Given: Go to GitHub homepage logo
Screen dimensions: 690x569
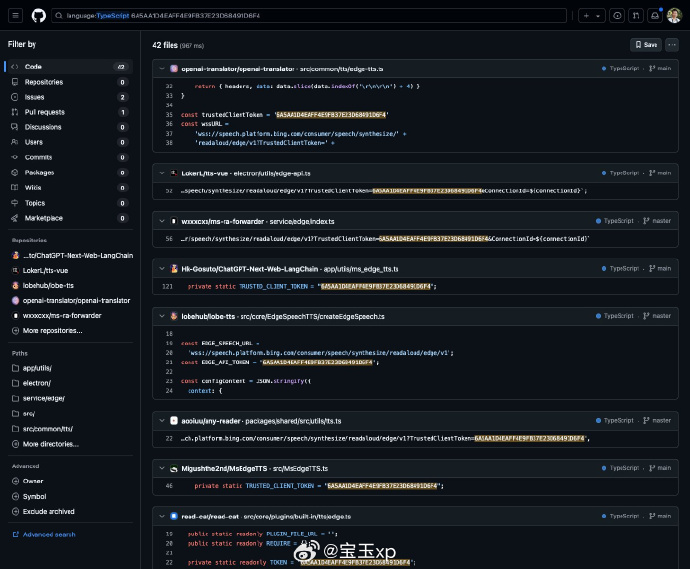Looking at the screenshot, I should pyautogui.click(x=39, y=16).
